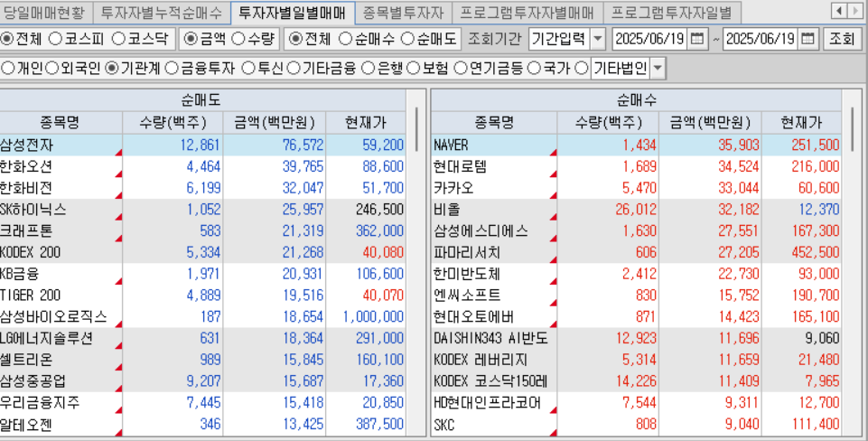Select 셀트리온 stock row
Viewport: 868px width, 441px height.
click(x=202, y=360)
